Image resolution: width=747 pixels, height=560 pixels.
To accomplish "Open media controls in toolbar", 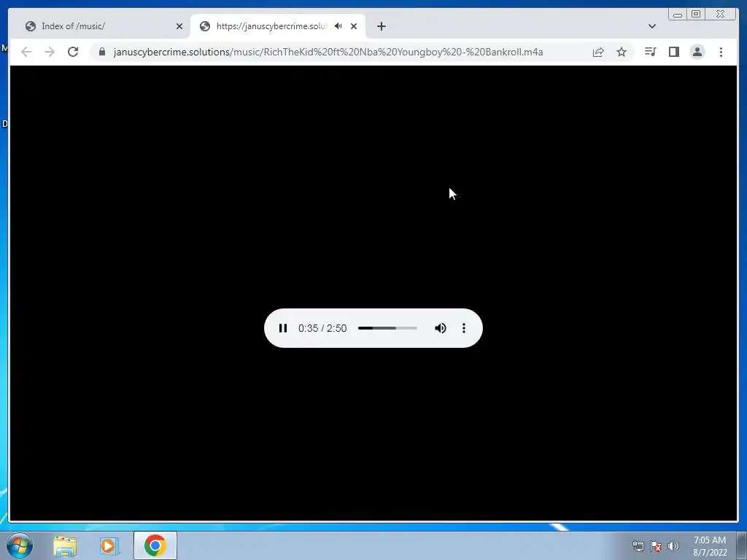I will coord(650,52).
